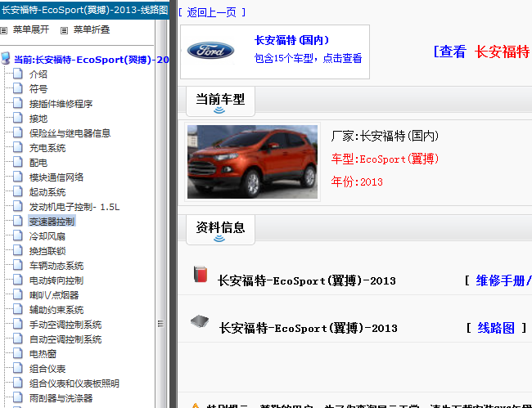Open 模块通信网络 entry
Image resolution: width=532 pixels, height=408 pixels.
pyautogui.click(x=56, y=177)
